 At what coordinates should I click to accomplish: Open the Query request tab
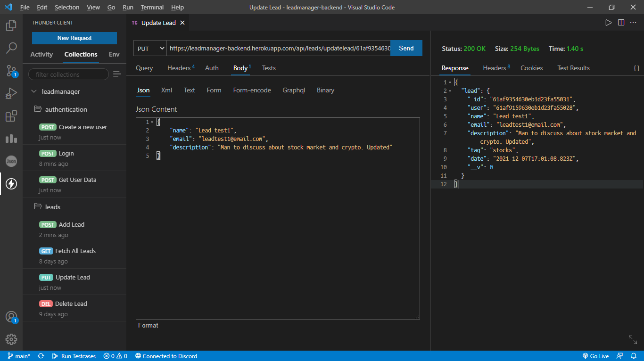[144, 68]
